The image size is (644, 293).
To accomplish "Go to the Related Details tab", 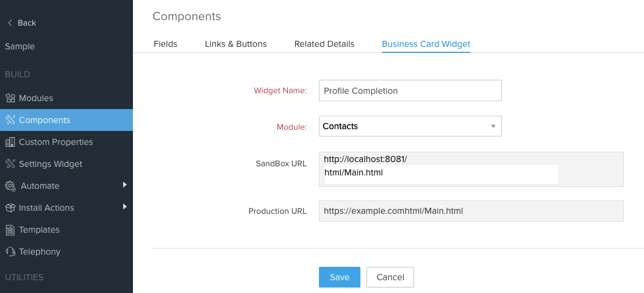I will point(324,44).
